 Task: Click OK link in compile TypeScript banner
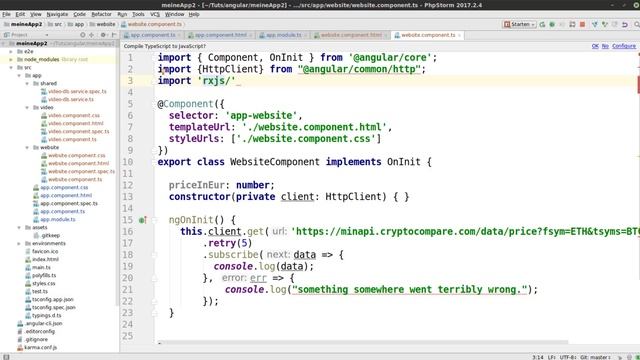tap(595, 46)
